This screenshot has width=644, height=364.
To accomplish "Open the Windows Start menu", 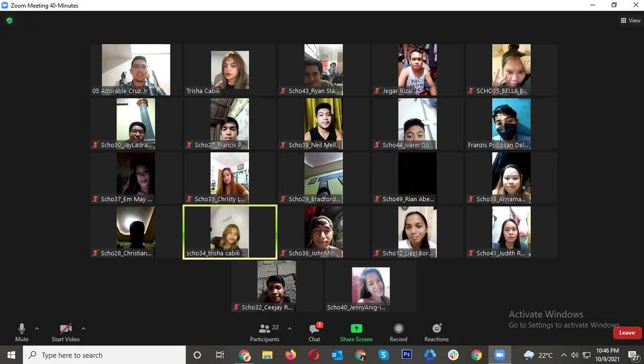I will pyautogui.click(x=11, y=355).
